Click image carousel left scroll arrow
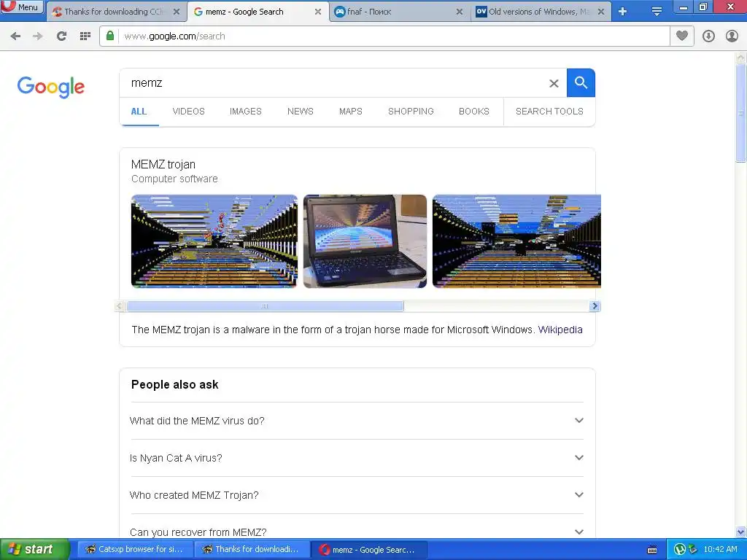The image size is (747, 560). click(120, 306)
